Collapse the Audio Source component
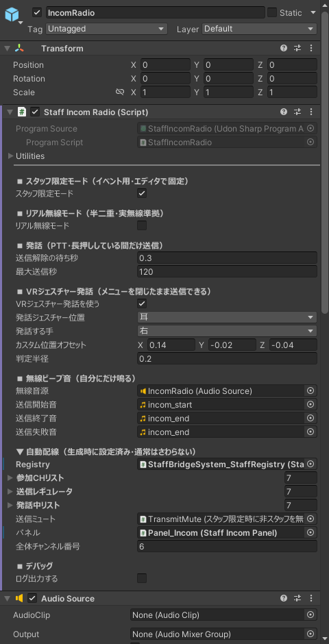The height and width of the screenshot is (644, 329). click(x=7, y=598)
